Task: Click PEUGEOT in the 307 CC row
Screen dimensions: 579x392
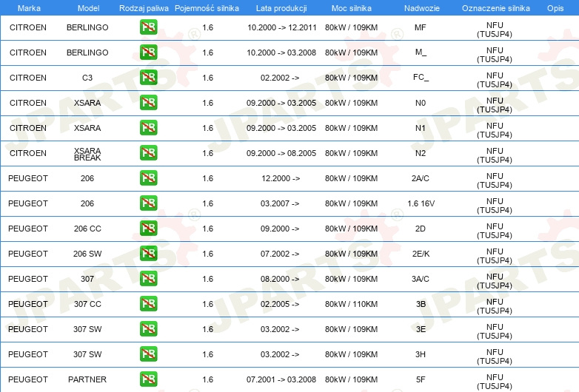Action: point(28,304)
